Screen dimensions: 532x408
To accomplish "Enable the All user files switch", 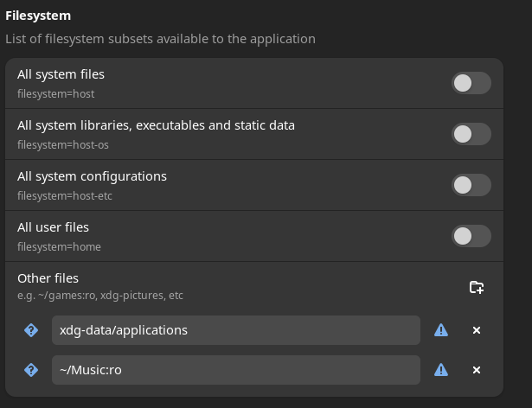I will point(471,236).
